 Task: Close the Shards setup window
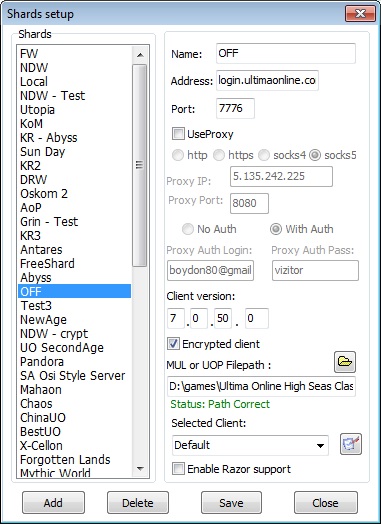[360, 14]
